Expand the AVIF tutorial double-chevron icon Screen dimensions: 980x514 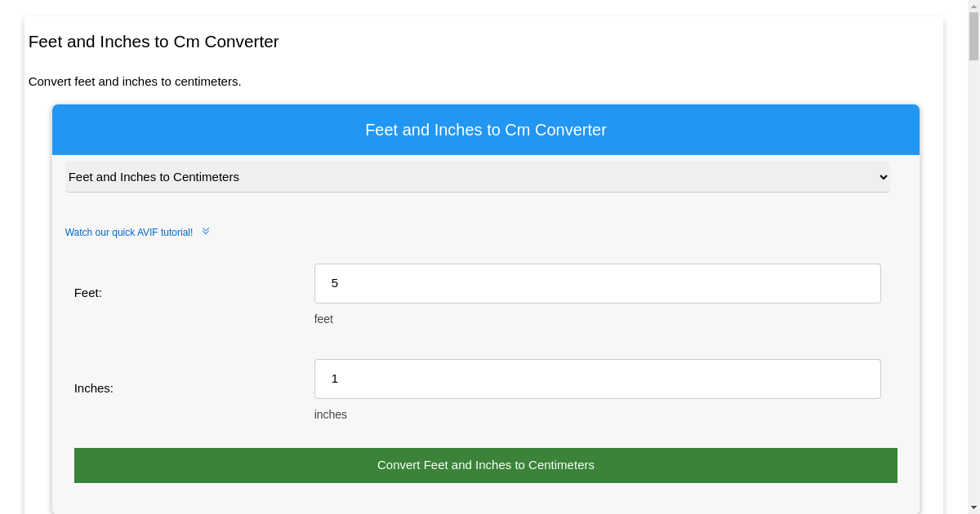click(x=206, y=231)
